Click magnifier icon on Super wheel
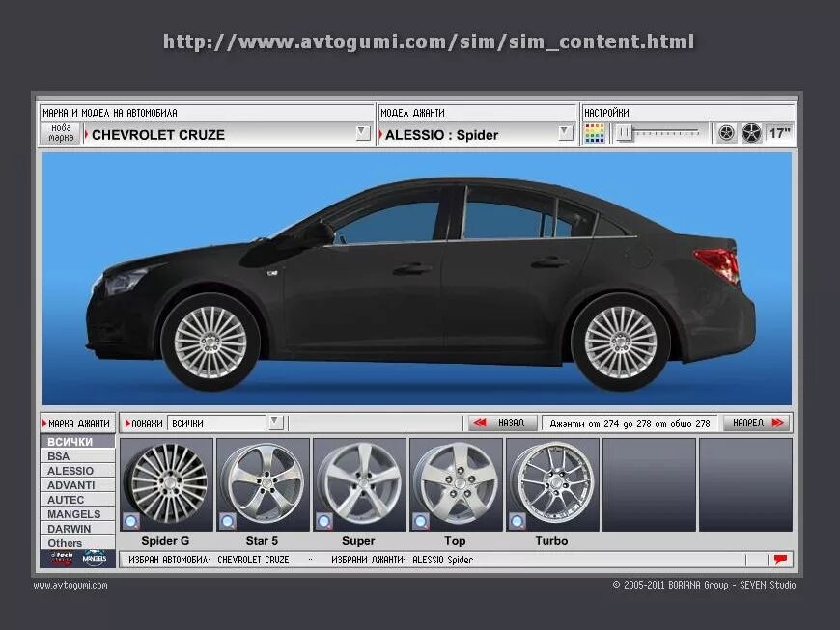Image resolution: width=840 pixels, height=630 pixels. [x=324, y=521]
